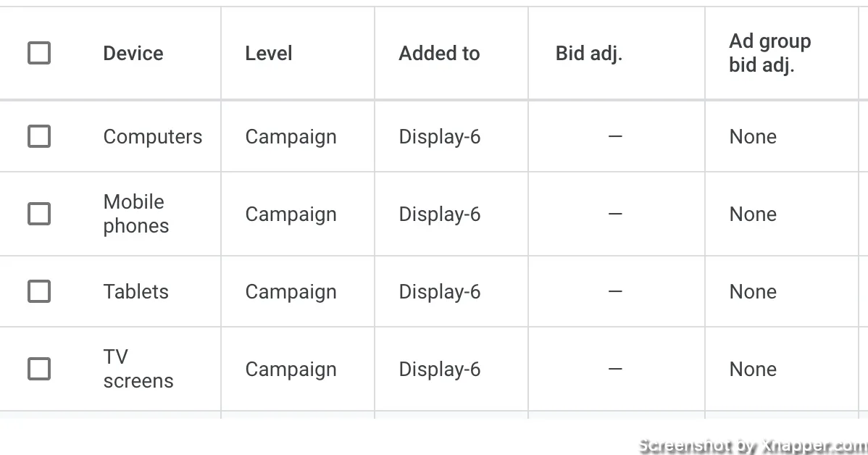Mark the TV screens row checkbox
The width and height of the screenshot is (868, 455).
[x=39, y=369]
